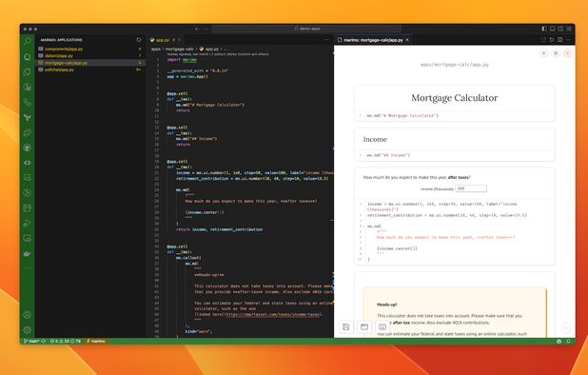Open more actions ellipsis of app.py editor group

327,40
